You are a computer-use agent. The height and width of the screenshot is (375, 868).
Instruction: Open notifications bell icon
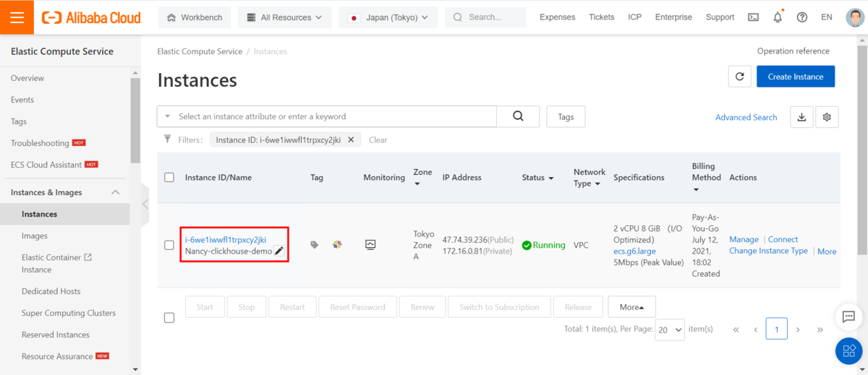pyautogui.click(x=778, y=17)
